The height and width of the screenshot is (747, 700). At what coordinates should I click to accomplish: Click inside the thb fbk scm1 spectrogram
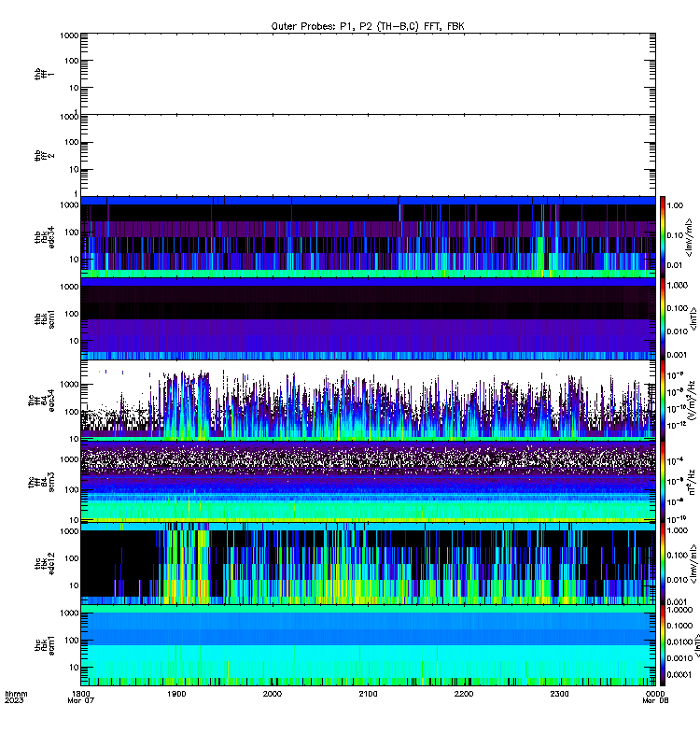368,318
